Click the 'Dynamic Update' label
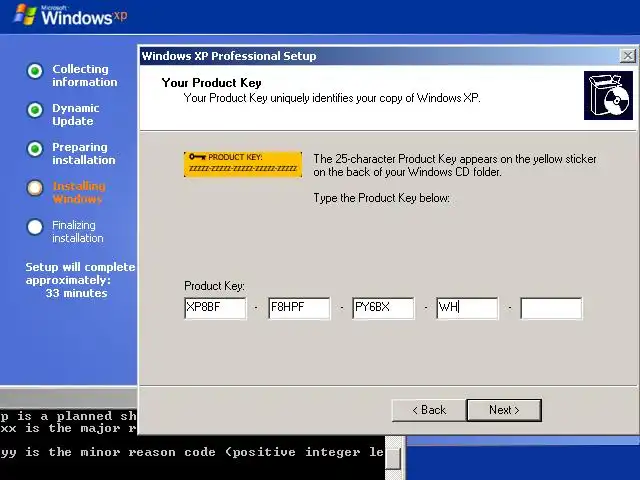 click(x=76, y=115)
